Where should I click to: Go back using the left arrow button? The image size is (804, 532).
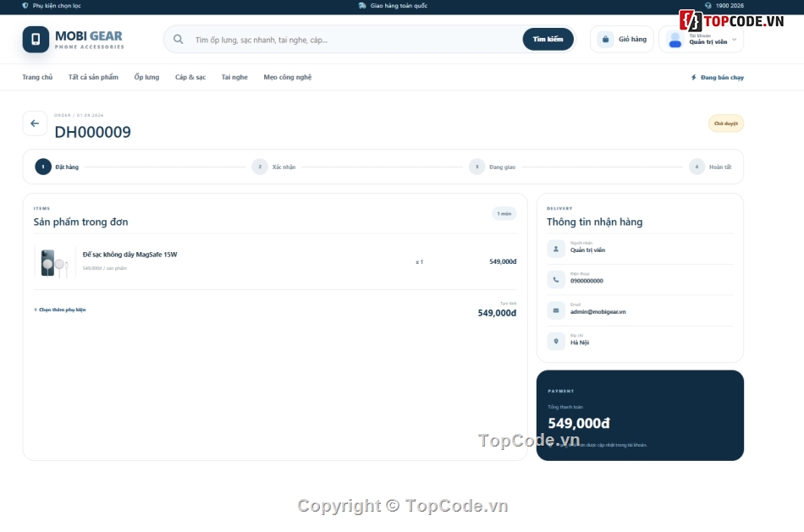click(35, 123)
